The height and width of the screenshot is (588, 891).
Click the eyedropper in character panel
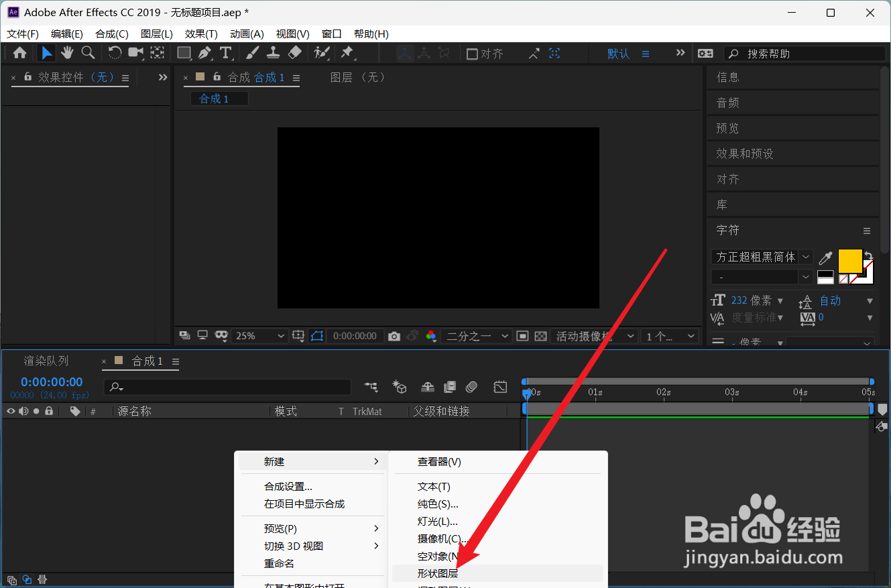click(825, 257)
